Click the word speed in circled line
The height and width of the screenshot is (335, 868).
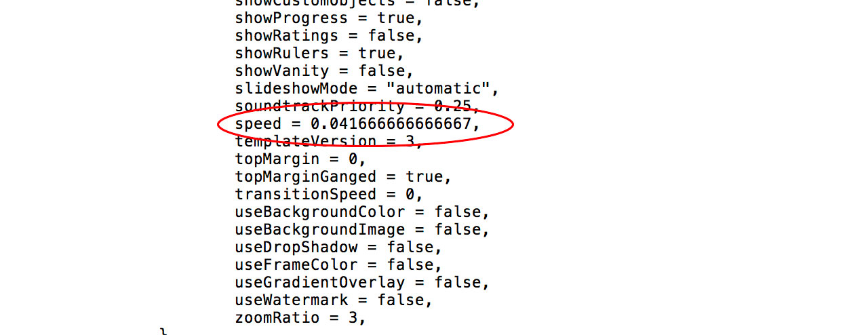tap(258, 125)
